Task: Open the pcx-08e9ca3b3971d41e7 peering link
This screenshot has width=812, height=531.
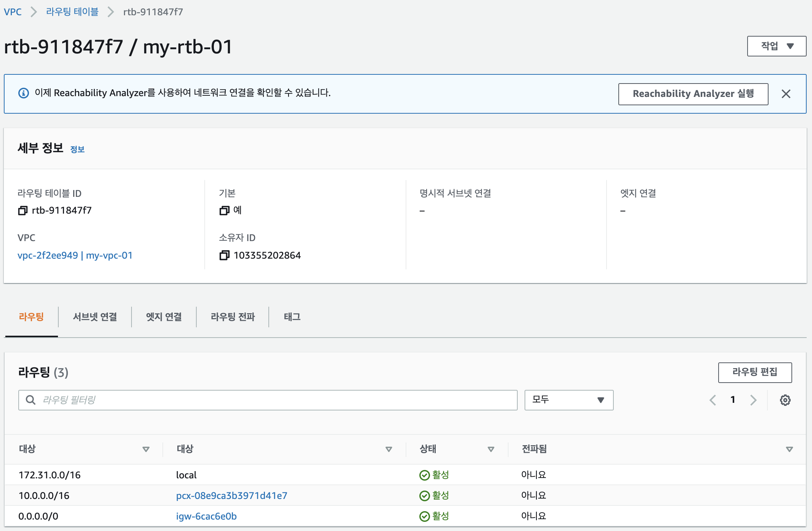Action: pos(231,496)
